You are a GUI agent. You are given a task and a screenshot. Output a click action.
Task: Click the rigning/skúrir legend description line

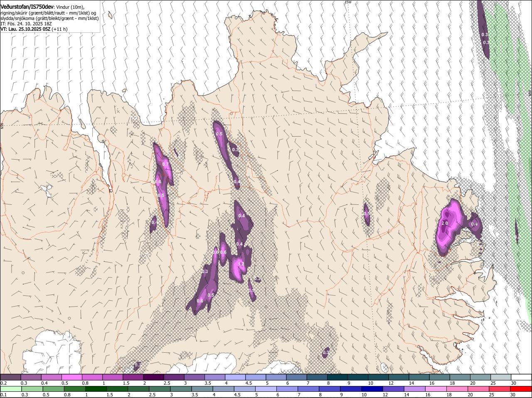coord(48,13)
